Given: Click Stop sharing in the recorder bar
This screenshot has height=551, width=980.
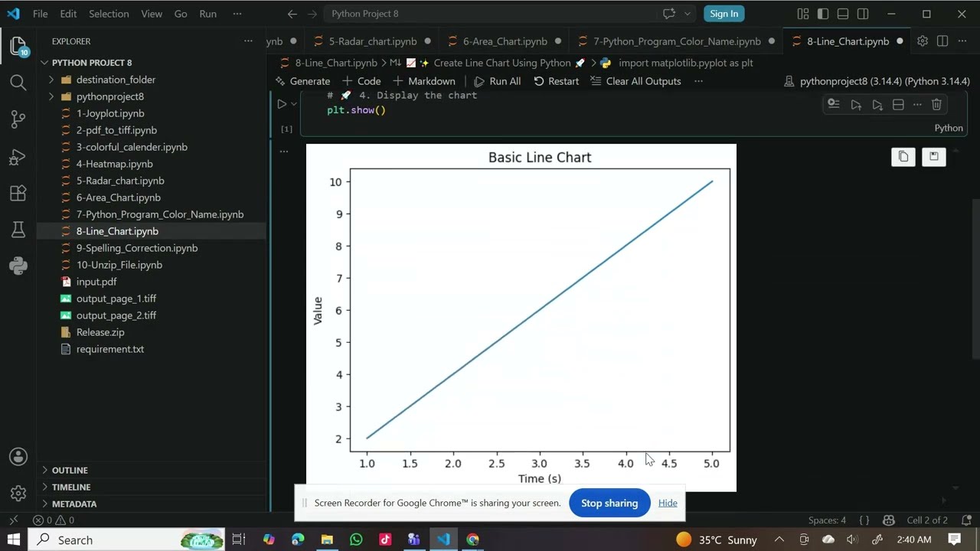Looking at the screenshot, I should click(609, 503).
